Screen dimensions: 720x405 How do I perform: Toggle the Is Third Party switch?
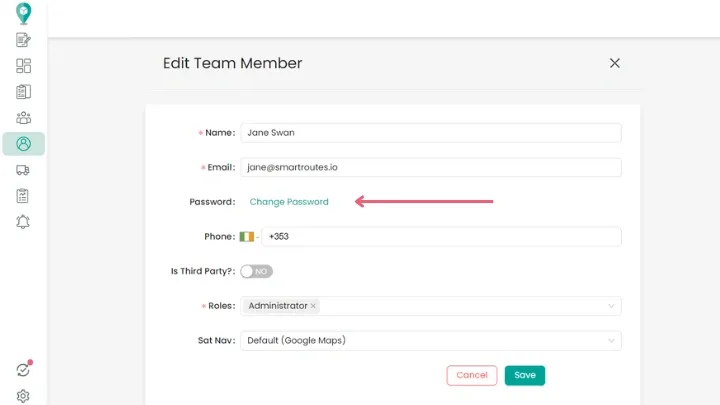pos(256,271)
